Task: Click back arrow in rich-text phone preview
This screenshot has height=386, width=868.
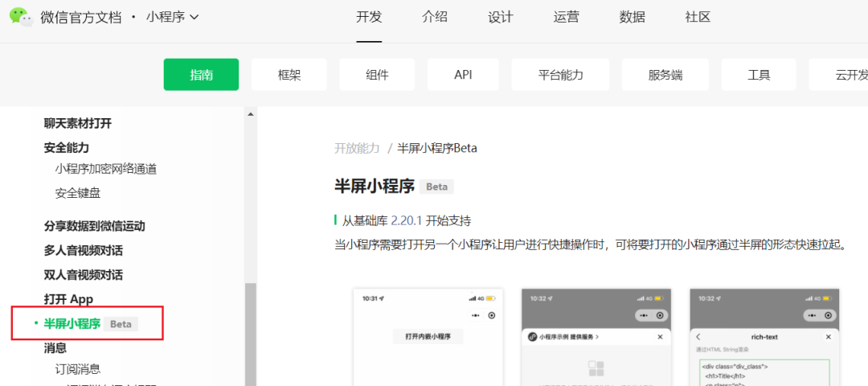Action: click(x=698, y=337)
